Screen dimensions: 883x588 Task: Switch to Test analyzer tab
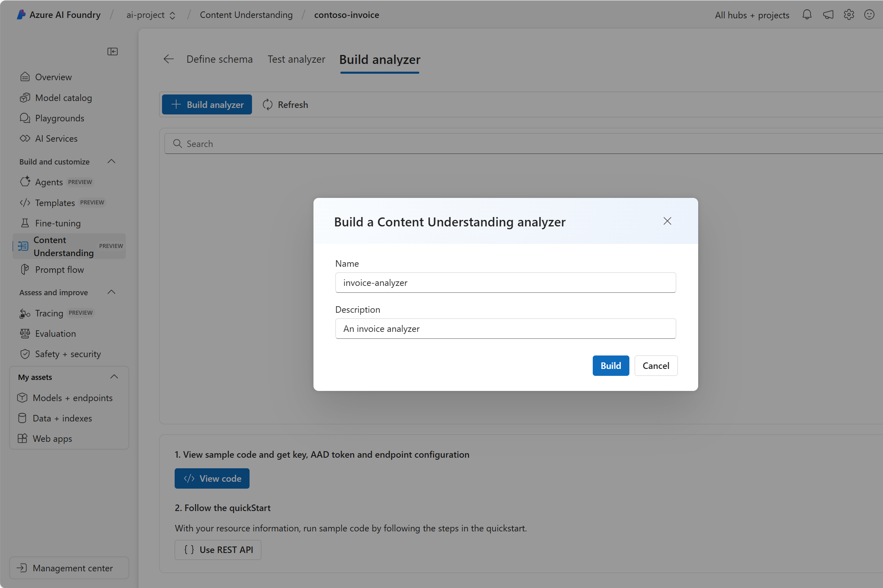click(x=296, y=59)
